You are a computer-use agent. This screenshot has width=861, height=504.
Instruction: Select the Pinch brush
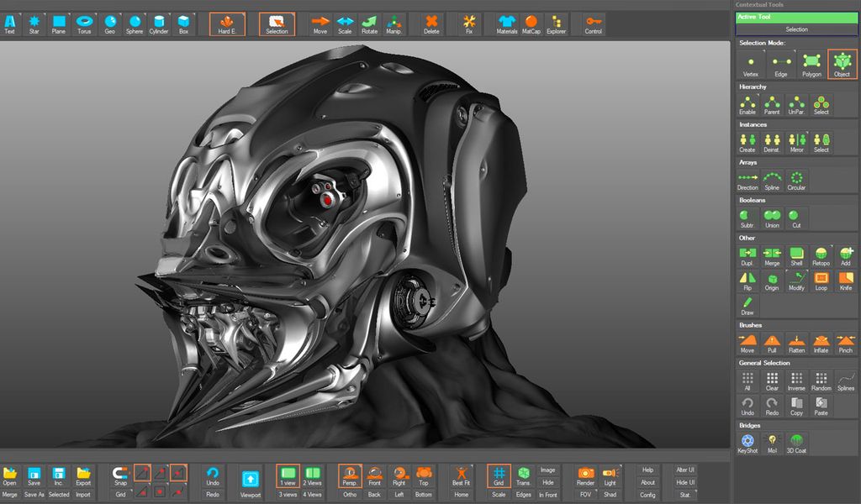tap(846, 342)
